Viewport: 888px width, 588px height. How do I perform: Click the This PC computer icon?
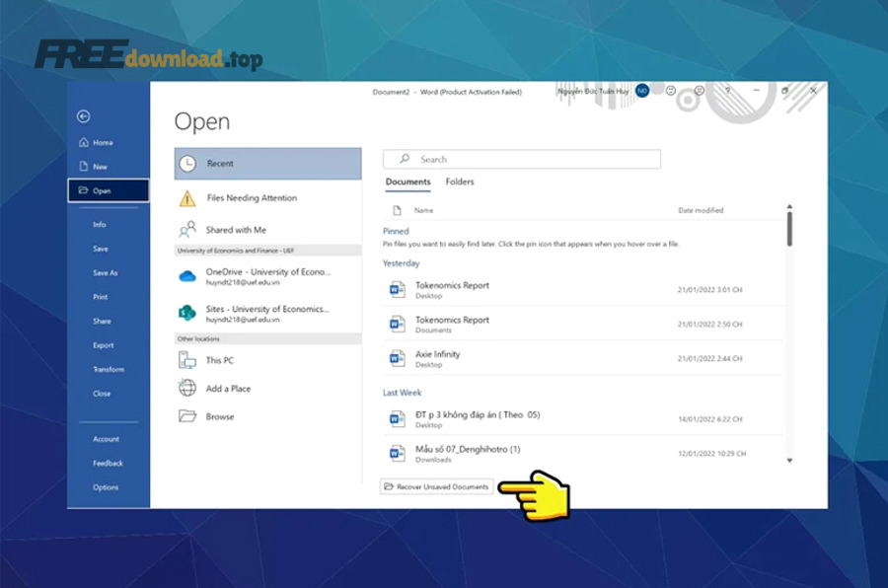pyautogui.click(x=186, y=360)
